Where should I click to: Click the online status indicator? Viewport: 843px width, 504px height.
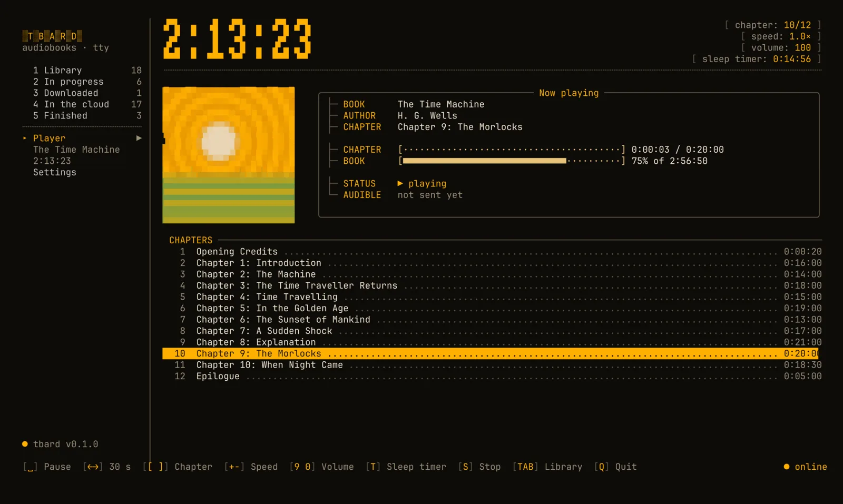pyautogui.click(x=805, y=467)
